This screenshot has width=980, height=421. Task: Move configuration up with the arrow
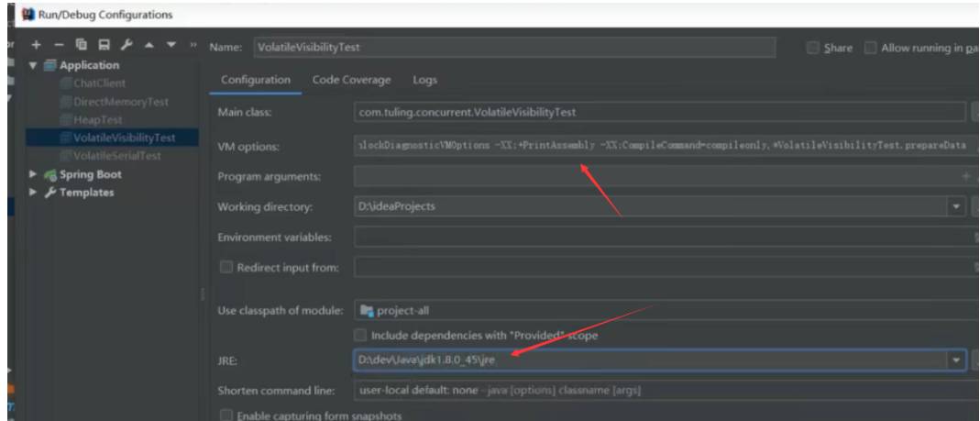click(149, 46)
